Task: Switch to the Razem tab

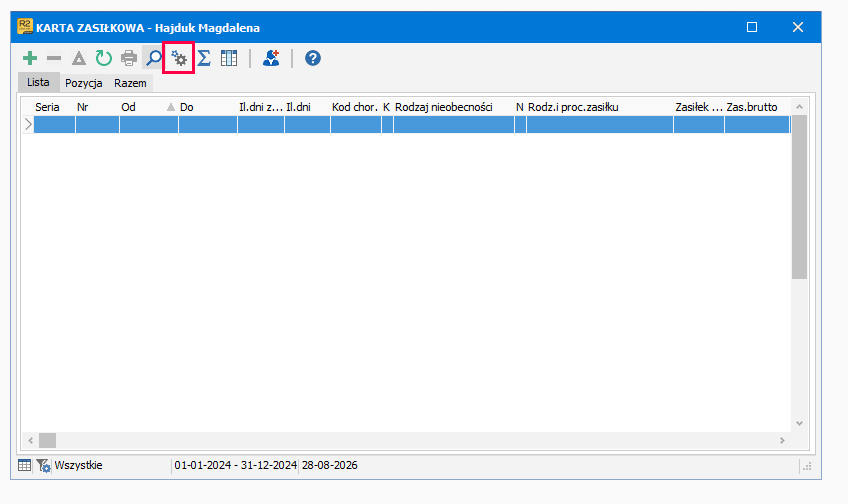Action: click(130, 83)
